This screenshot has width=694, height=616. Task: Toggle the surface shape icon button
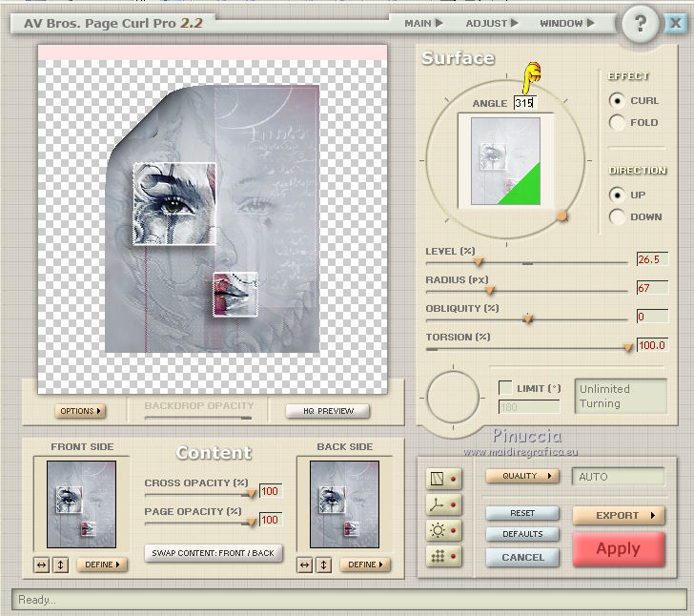click(439, 478)
